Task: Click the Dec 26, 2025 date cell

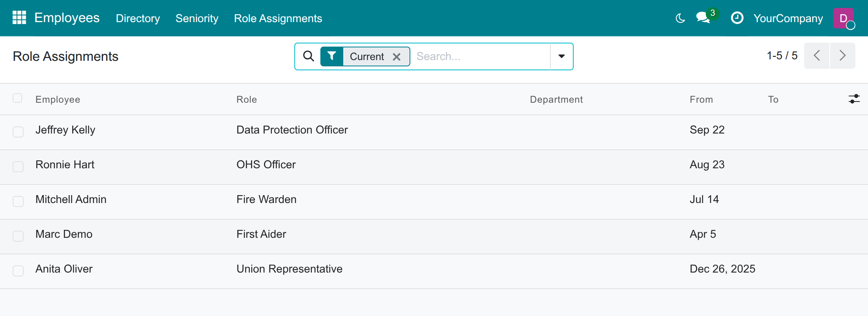Action: pos(722,269)
